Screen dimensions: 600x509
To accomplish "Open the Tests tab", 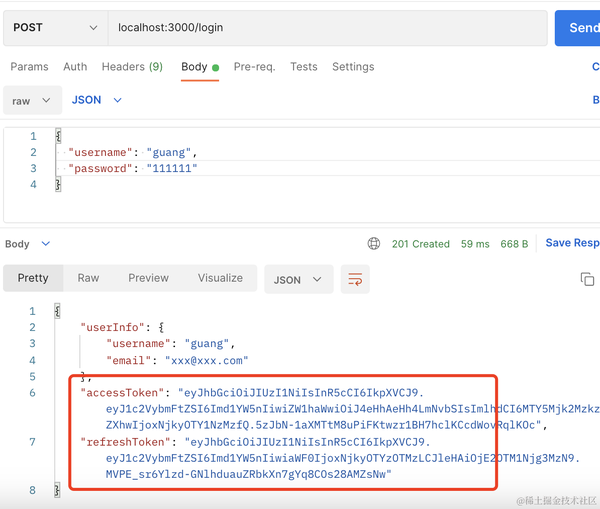I will pos(304,67).
